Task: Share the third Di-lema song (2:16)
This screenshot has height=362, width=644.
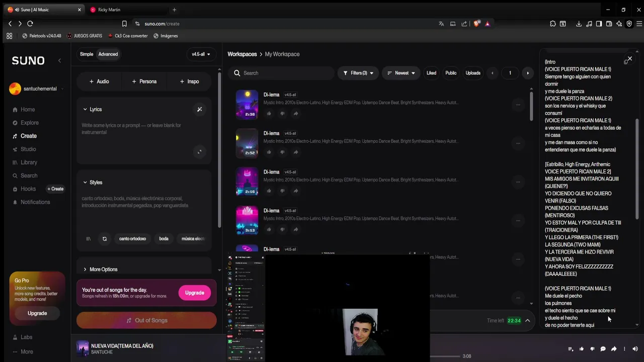Action: (x=296, y=191)
